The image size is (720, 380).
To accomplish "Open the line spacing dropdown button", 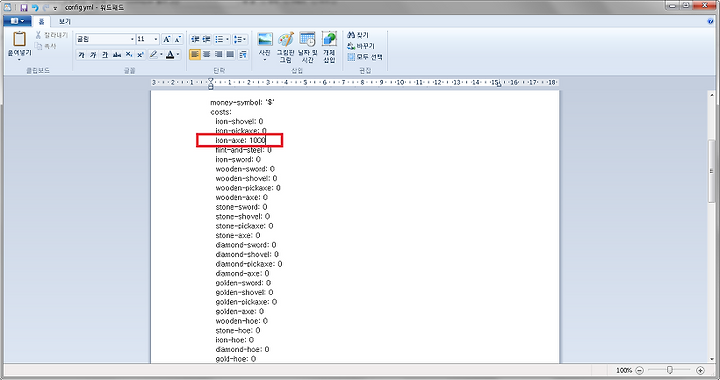I will point(240,39).
